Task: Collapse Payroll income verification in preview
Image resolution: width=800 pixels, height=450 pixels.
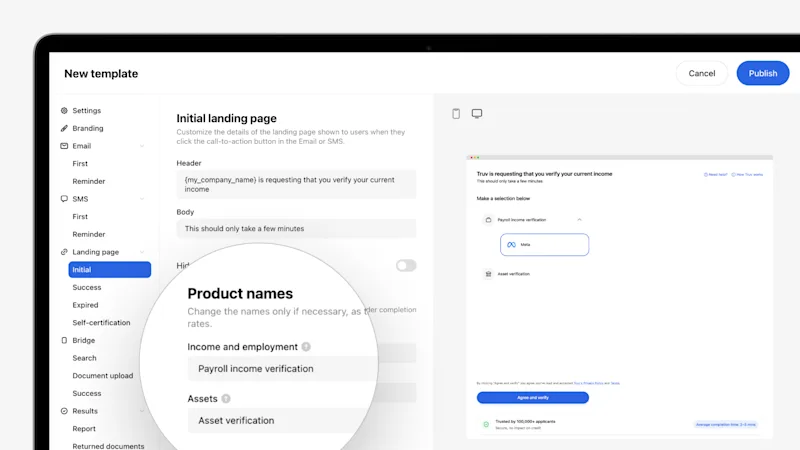Action: point(580,220)
